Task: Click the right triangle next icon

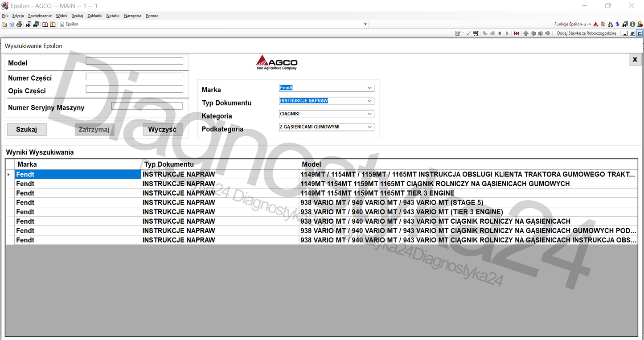Action: tap(507, 33)
